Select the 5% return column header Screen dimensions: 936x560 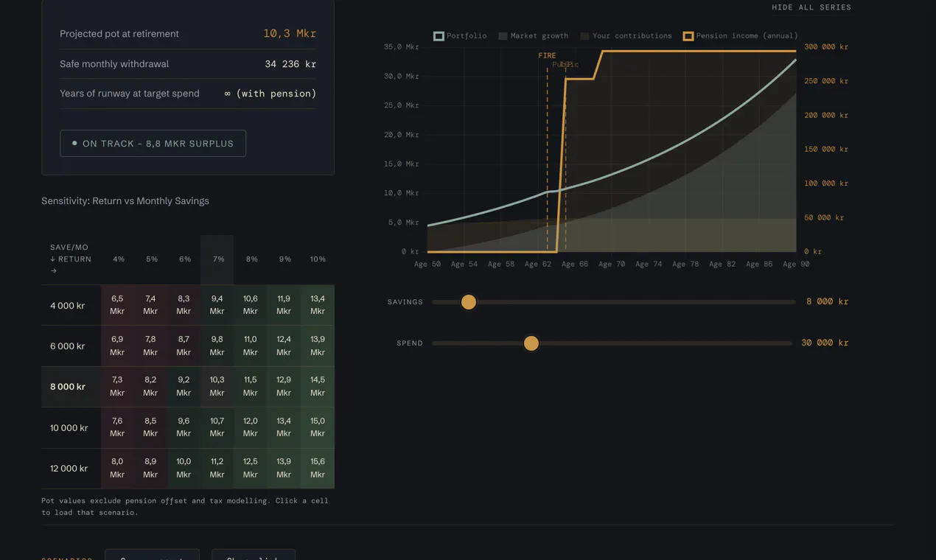(x=151, y=259)
